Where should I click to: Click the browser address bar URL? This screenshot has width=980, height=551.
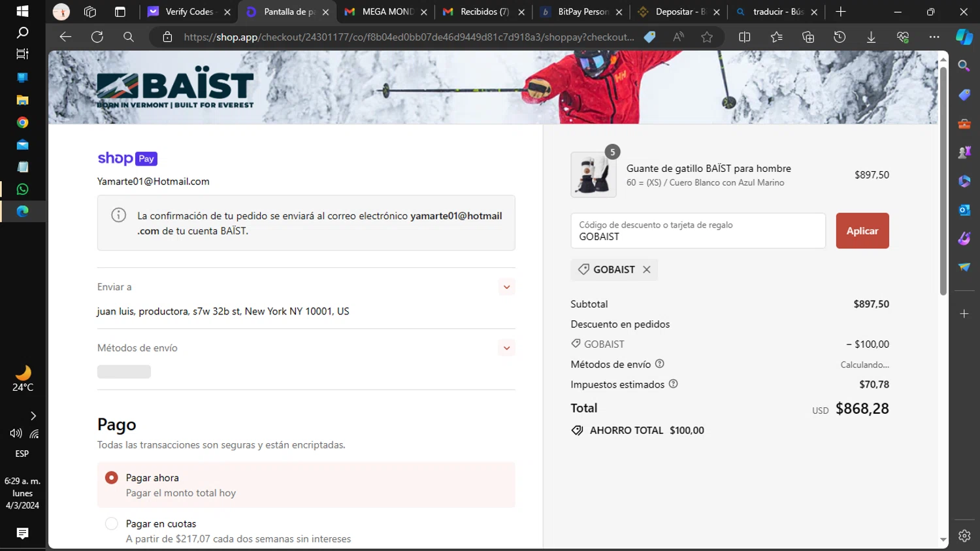(409, 37)
